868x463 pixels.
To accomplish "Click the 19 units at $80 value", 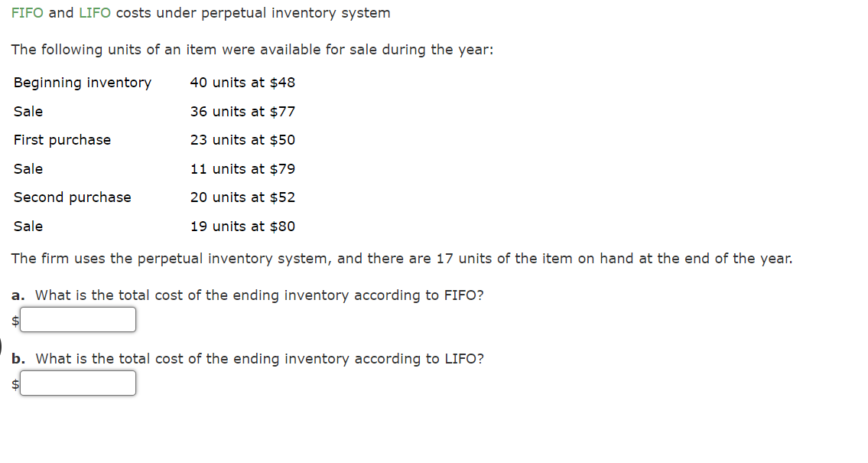I will coord(242,226).
